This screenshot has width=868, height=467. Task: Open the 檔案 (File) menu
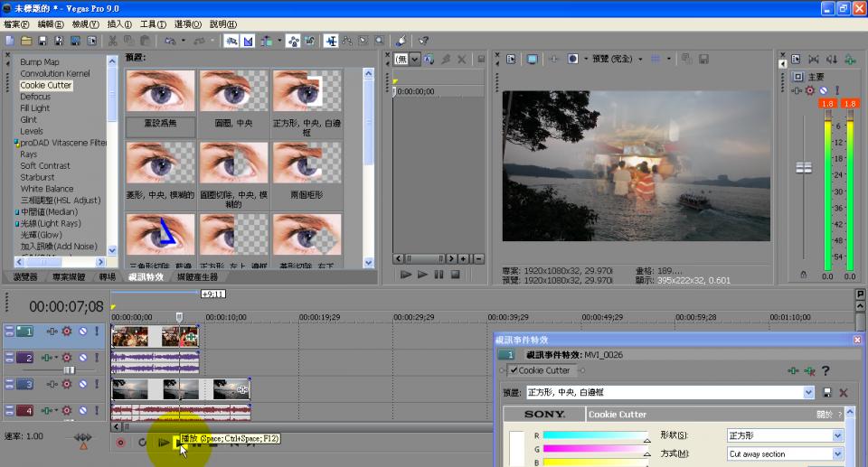pyautogui.click(x=16, y=23)
